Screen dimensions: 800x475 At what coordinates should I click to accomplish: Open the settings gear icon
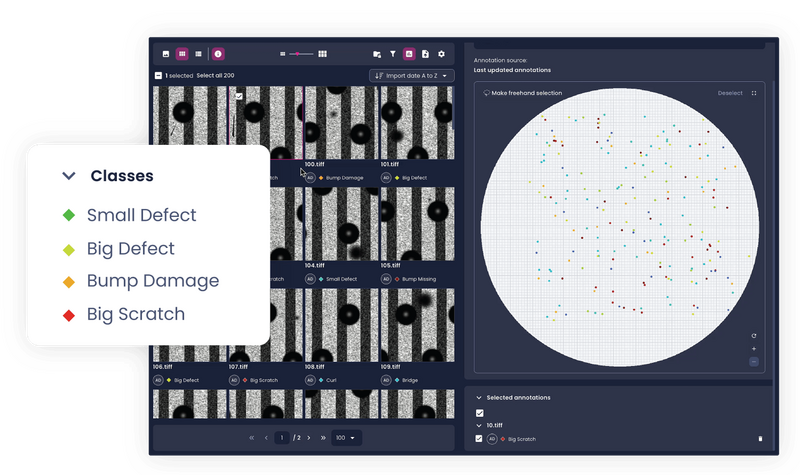[x=441, y=54]
